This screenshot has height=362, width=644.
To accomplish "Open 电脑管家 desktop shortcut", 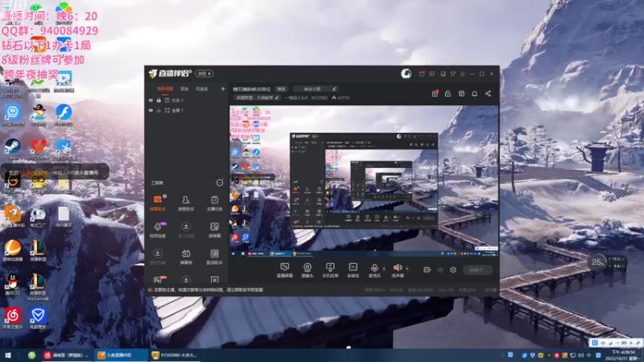I will 38,319.
